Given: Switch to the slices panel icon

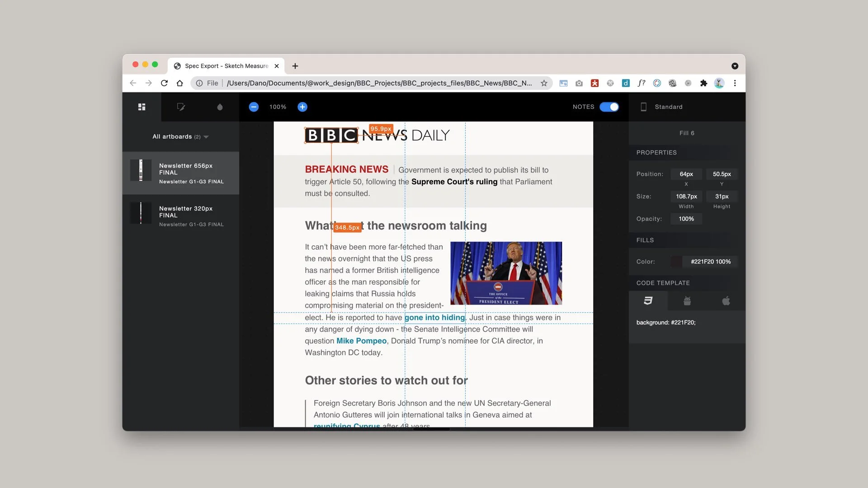Looking at the screenshot, I should click(x=181, y=107).
